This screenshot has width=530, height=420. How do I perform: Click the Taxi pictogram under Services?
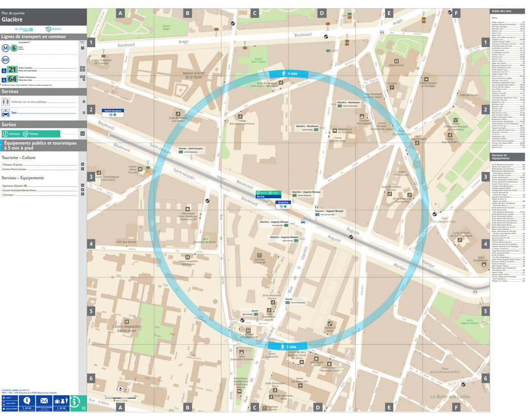pos(4,112)
